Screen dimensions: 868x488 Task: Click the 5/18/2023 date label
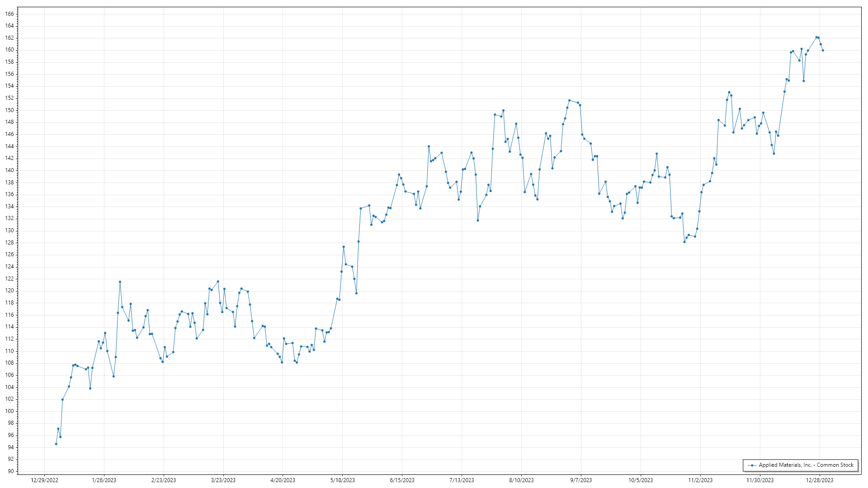(343, 480)
